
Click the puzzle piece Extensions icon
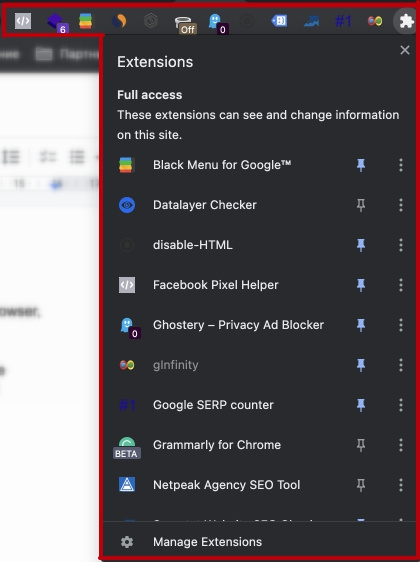[x=406, y=21]
